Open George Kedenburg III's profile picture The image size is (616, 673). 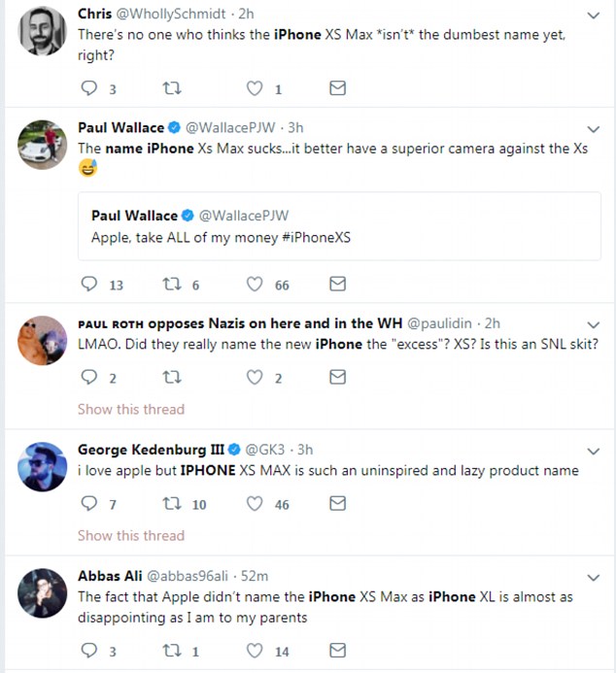coord(42,467)
